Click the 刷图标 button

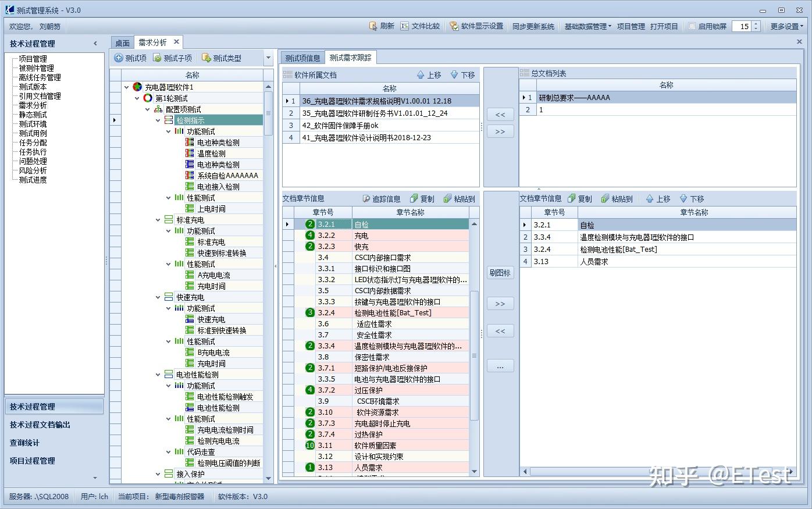[x=500, y=273]
